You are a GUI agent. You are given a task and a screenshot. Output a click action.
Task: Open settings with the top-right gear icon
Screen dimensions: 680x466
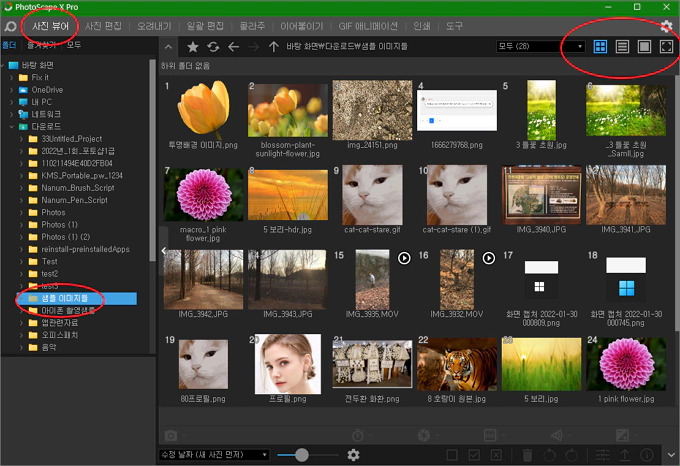tap(666, 26)
